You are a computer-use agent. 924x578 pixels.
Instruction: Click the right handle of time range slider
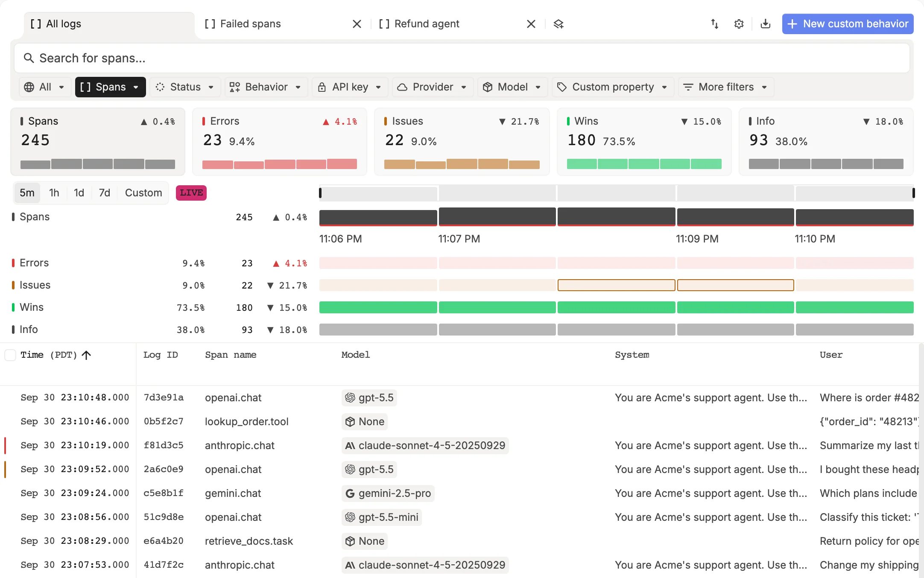click(913, 193)
